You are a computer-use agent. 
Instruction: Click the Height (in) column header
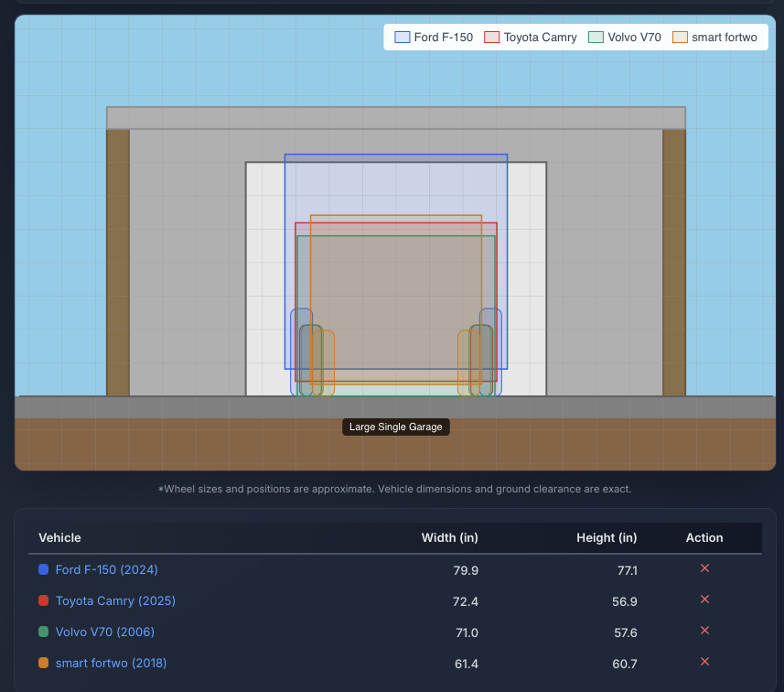coord(607,537)
